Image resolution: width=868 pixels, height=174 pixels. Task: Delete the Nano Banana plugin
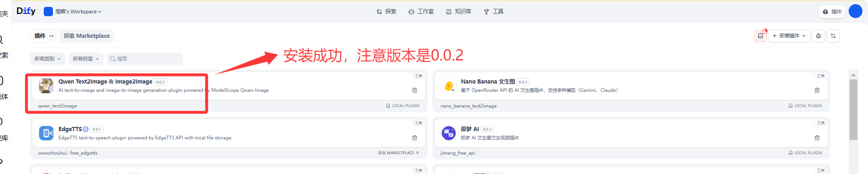click(x=817, y=90)
